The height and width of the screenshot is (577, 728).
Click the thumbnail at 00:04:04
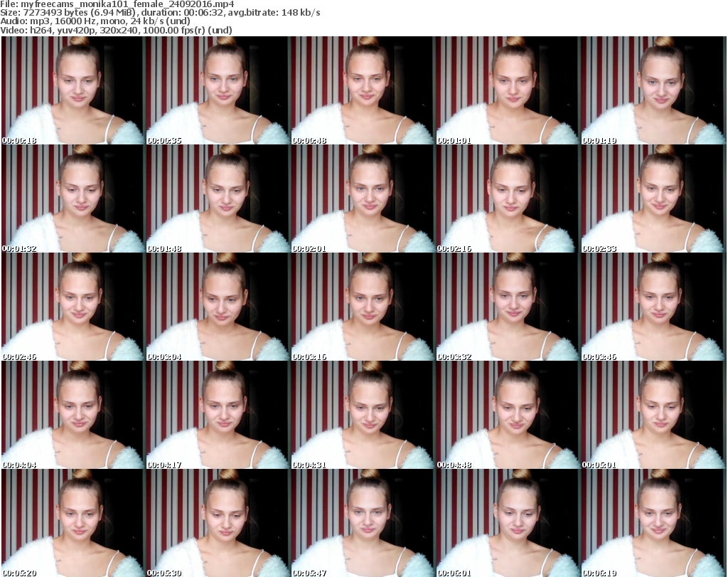point(73,415)
